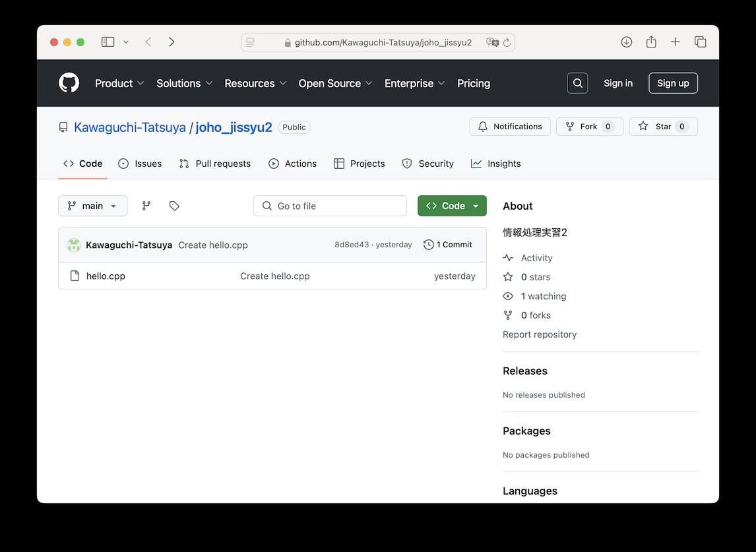This screenshot has height=552, width=756.
Task: Open the Safari tab overview icon
Action: click(x=700, y=42)
